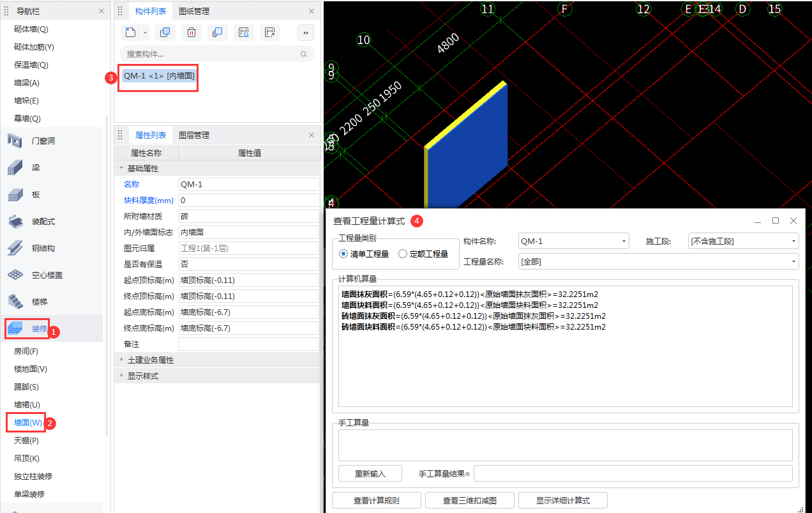This screenshot has width=812, height=513.
Task: Click the Copy component icon
Action: tap(165, 33)
